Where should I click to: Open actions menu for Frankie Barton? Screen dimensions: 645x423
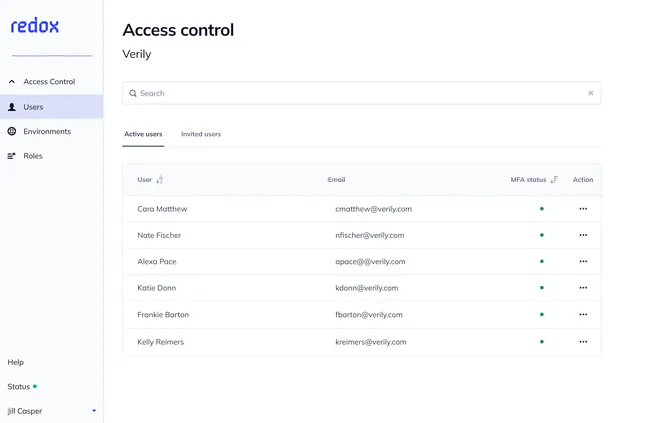pyautogui.click(x=583, y=314)
